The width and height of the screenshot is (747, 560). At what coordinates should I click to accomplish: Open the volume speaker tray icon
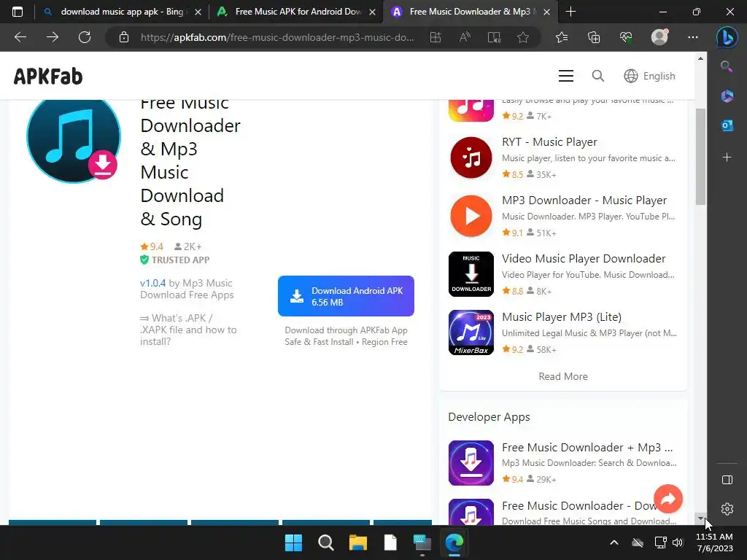pyautogui.click(x=678, y=542)
